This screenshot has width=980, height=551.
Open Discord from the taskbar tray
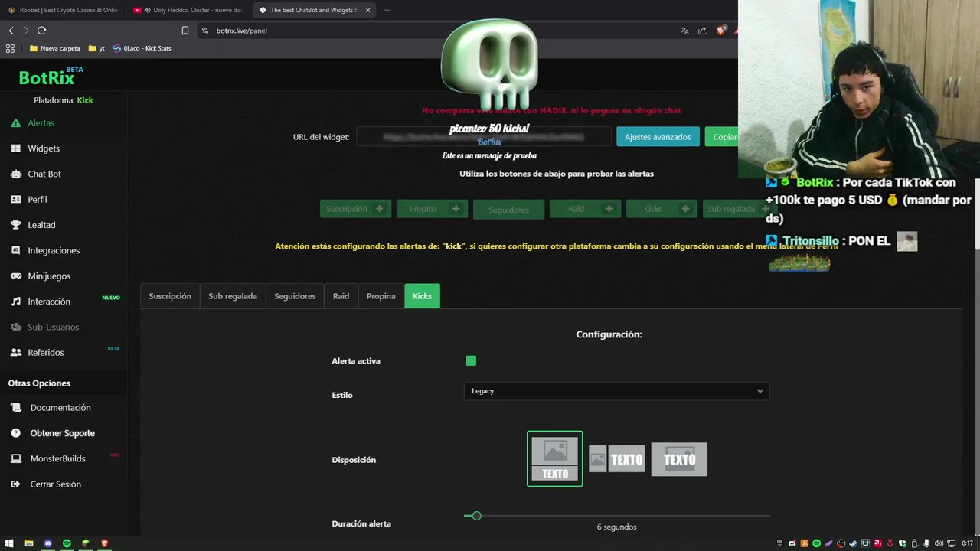792,543
